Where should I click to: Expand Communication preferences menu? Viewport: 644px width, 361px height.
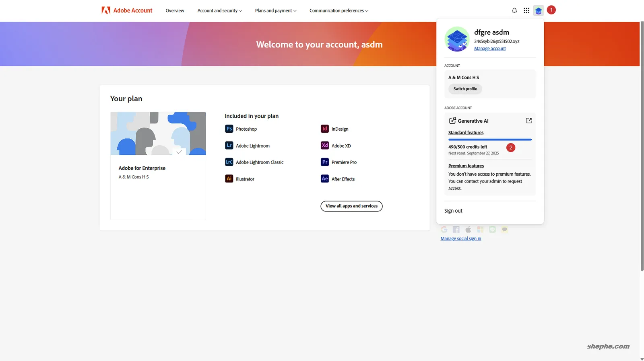(339, 11)
